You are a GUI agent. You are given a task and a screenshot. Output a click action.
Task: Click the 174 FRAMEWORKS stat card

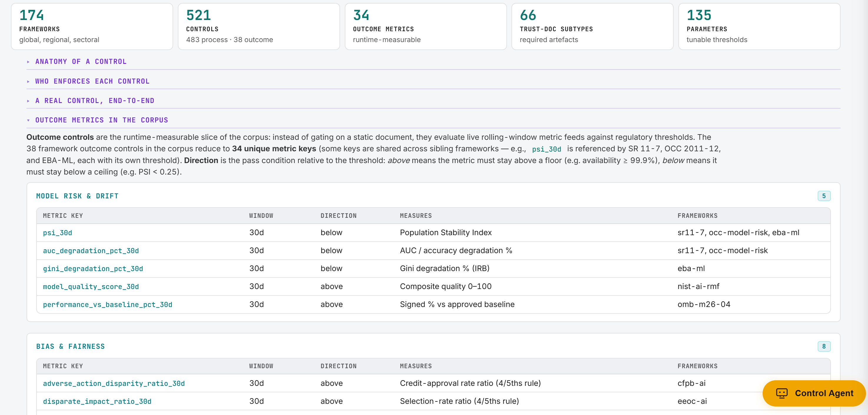pyautogui.click(x=92, y=26)
